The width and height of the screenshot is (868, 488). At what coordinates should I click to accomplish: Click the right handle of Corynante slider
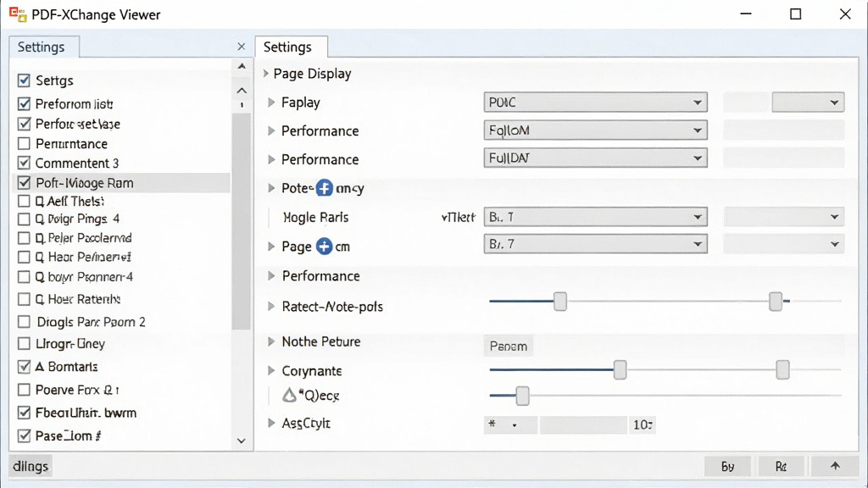(x=782, y=369)
